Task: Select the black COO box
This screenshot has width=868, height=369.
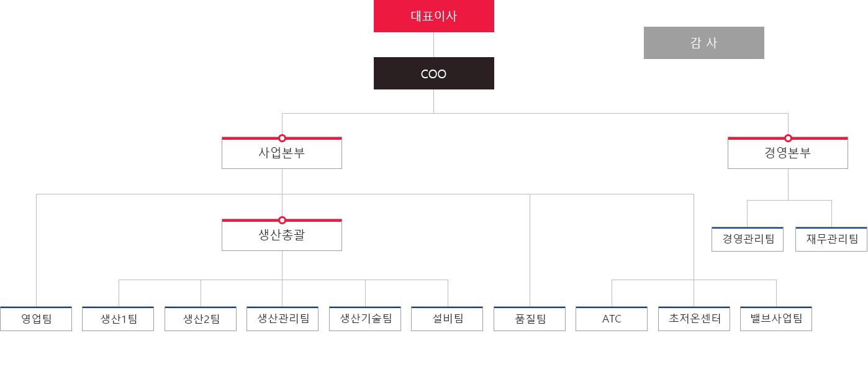Action: 433,73
